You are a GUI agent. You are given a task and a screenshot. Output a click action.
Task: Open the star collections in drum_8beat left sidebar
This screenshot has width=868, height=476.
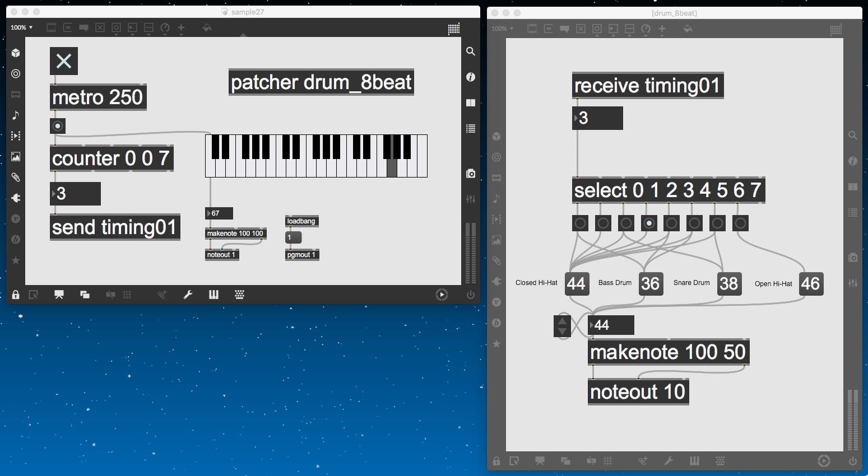coord(496,344)
